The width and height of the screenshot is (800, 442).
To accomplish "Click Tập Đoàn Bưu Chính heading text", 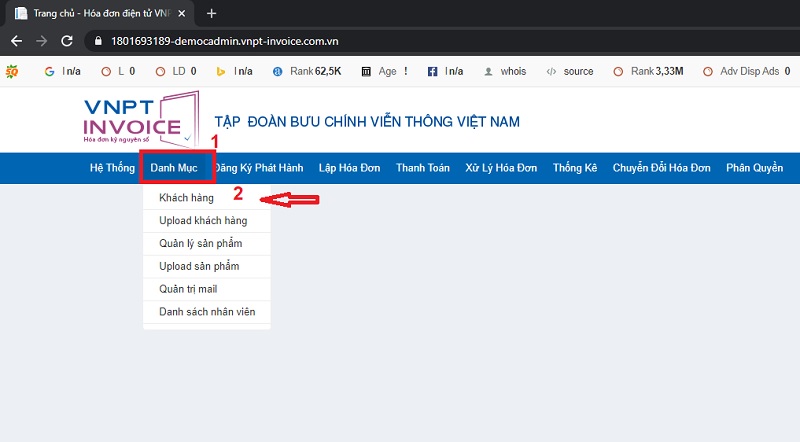I will tap(367, 122).
